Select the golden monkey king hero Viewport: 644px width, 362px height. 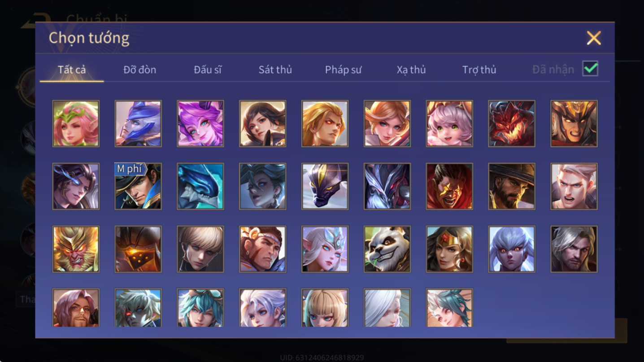click(x=76, y=249)
